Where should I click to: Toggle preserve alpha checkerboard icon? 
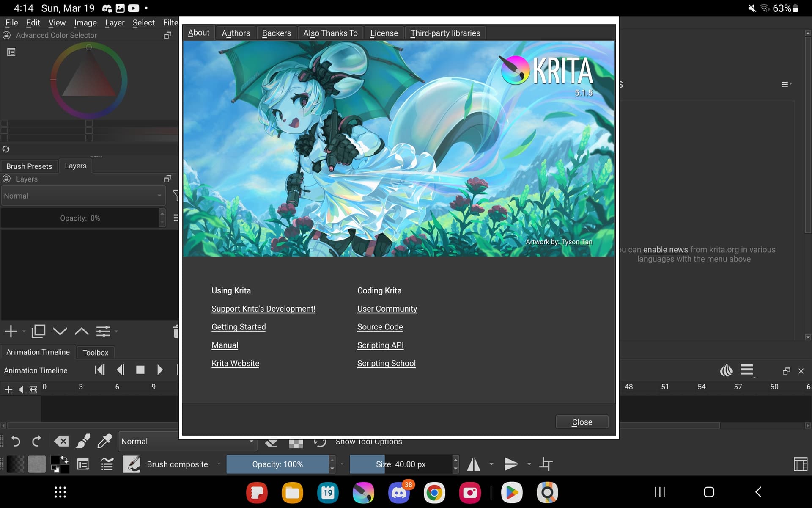tap(296, 444)
